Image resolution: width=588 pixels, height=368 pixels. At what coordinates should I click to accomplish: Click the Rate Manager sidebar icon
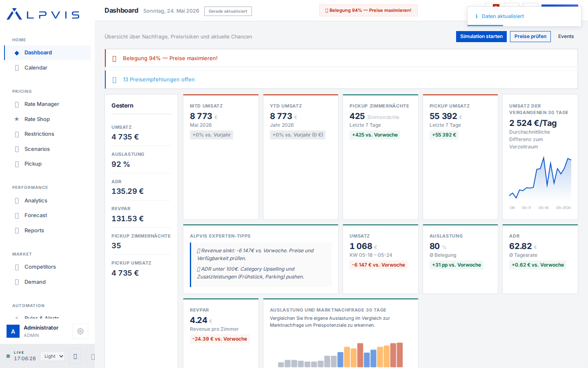17,104
